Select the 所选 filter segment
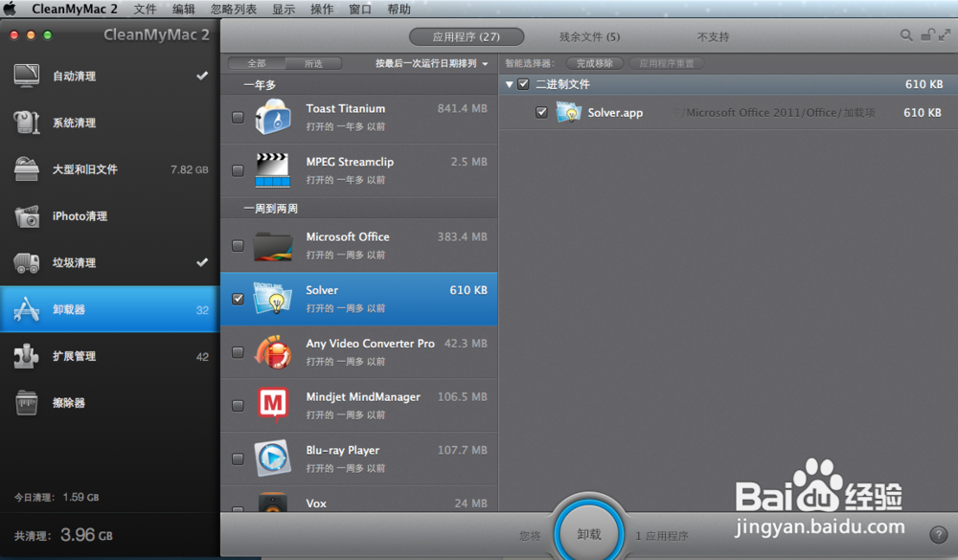Viewport: 958px width, 560px height. 313,63
